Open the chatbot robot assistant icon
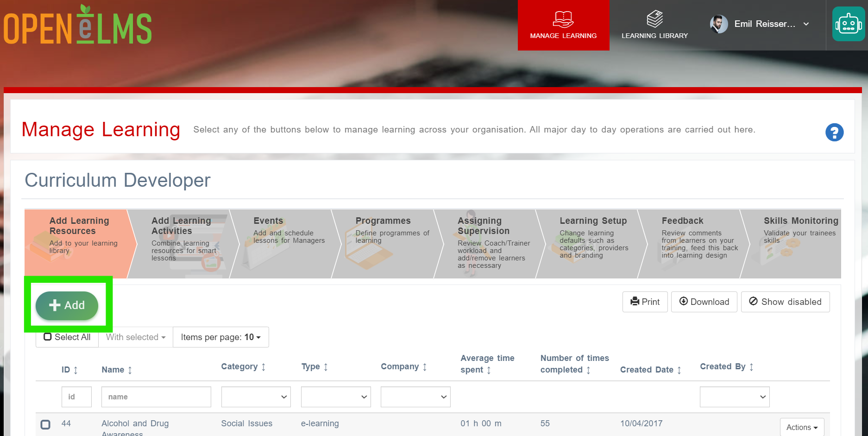868x436 pixels. click(x=848, y=24)
